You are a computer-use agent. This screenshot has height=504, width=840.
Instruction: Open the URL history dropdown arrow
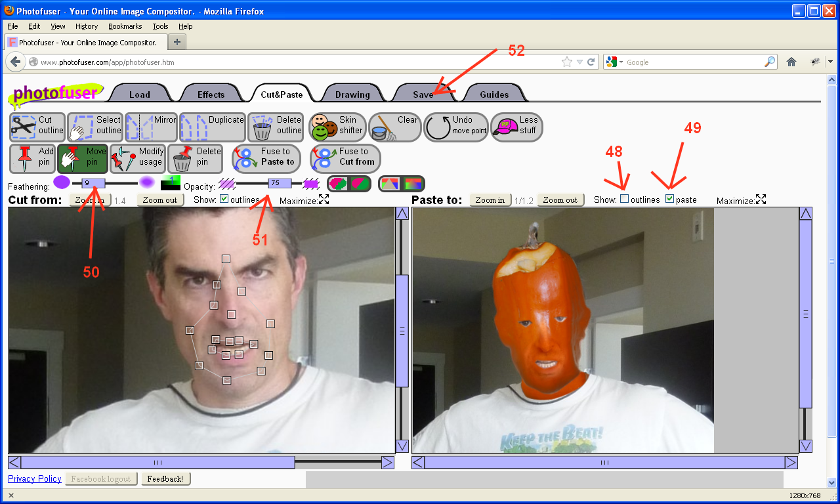[579, 62]
